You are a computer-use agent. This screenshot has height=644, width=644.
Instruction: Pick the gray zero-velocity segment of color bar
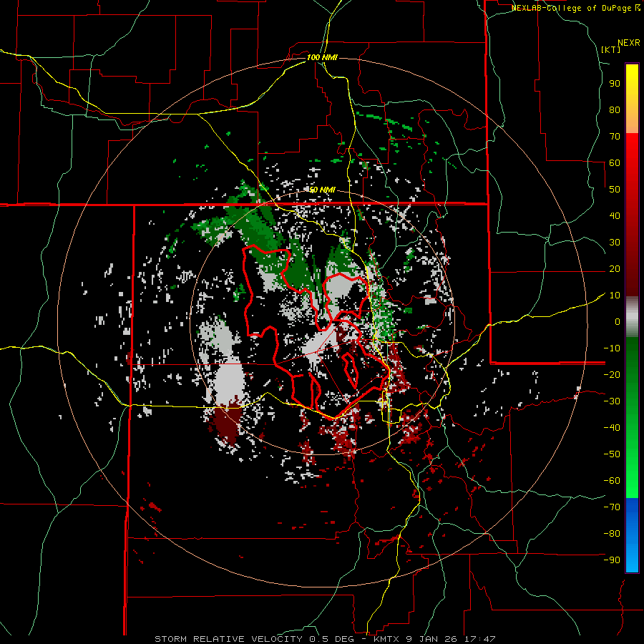(x=632, y=317)
